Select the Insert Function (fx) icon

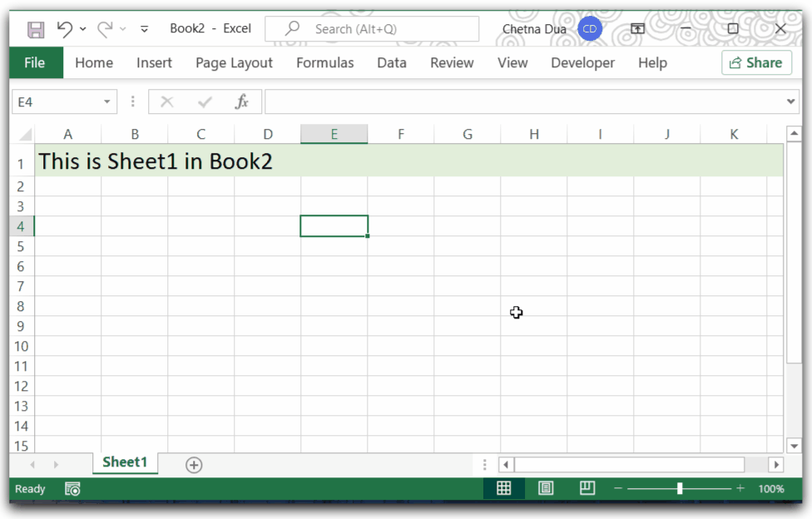(242, 101)
